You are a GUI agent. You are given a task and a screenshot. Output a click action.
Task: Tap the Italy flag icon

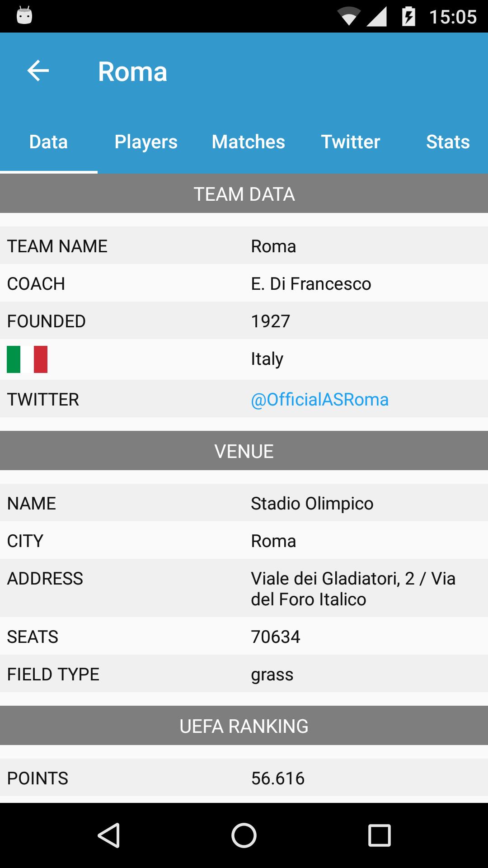[27, 359]
